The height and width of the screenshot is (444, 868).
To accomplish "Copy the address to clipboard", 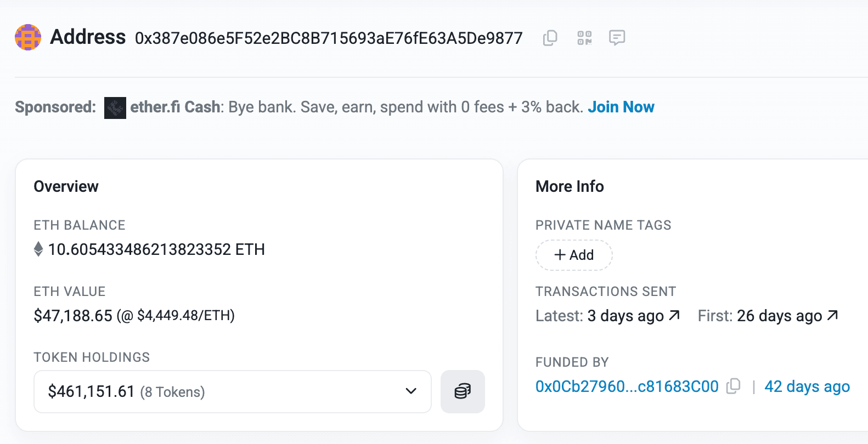I will coord(550,38).
